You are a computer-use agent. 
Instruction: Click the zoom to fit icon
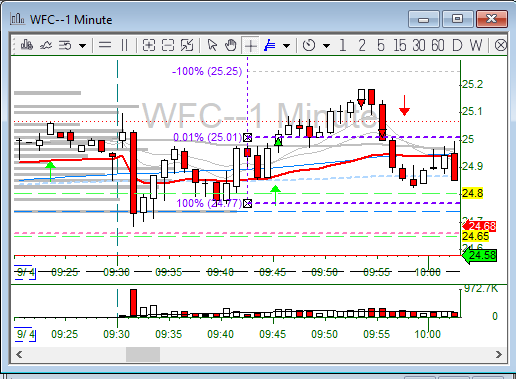187,45
